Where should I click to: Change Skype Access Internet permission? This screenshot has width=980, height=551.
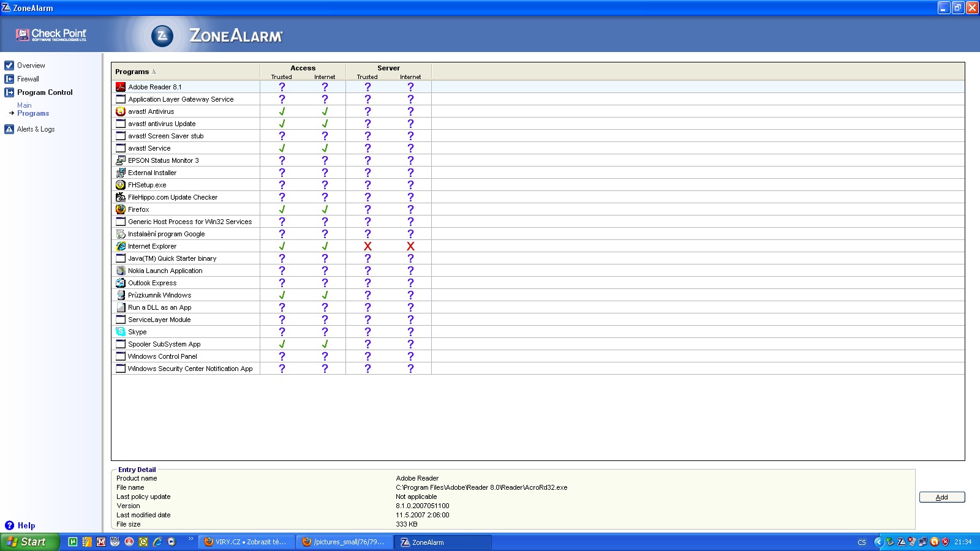point(325,332)
